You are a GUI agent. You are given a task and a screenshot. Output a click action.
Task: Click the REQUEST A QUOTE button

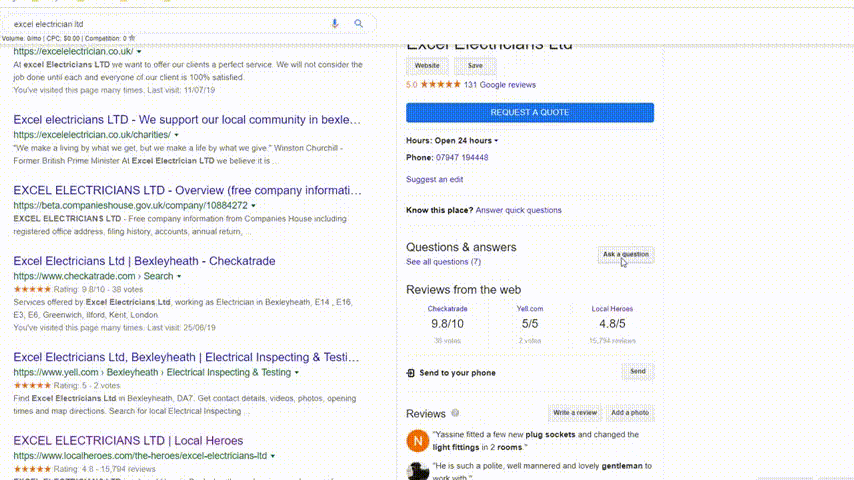[x=530, y=112]
